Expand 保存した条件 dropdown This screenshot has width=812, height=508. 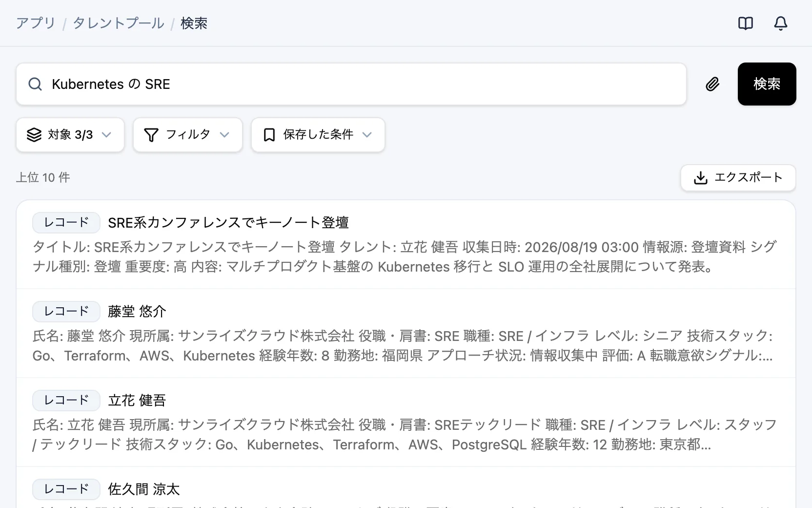tap(318, 135)
